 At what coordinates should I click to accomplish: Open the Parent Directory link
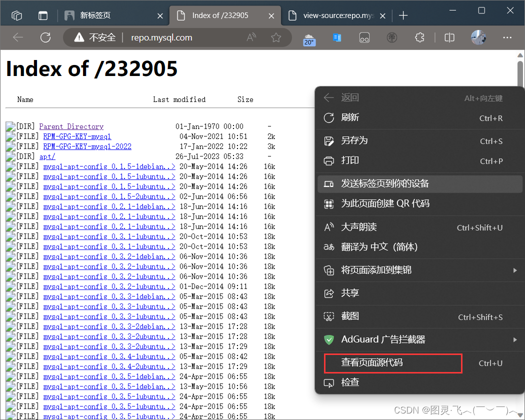[71, 126]
